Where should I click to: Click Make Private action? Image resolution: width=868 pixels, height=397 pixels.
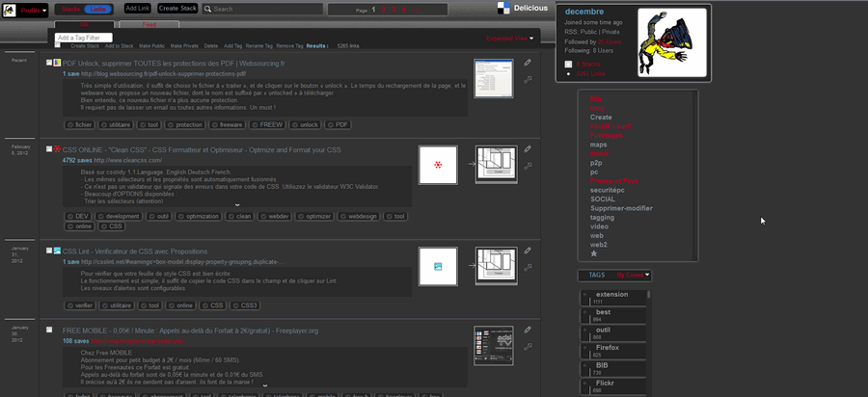click(x=184, y=46)
